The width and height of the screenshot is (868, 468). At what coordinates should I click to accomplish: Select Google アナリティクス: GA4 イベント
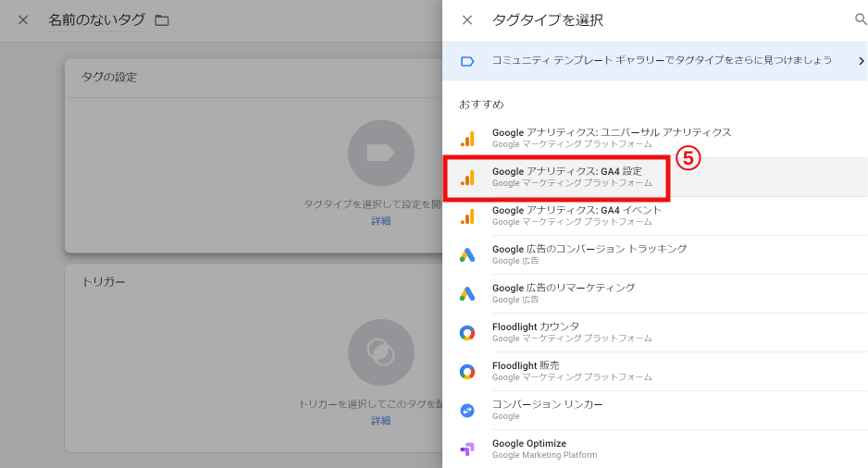point(655,216)
